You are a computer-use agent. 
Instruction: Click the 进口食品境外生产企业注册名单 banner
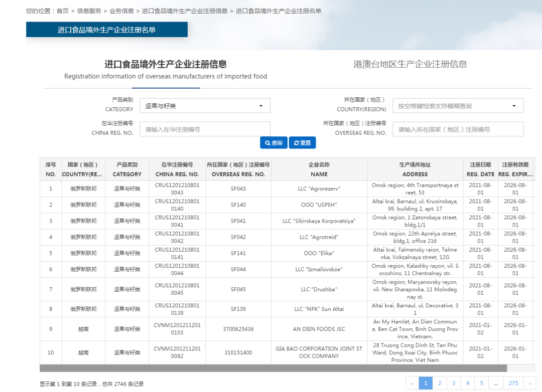click(x=106, y=29)
